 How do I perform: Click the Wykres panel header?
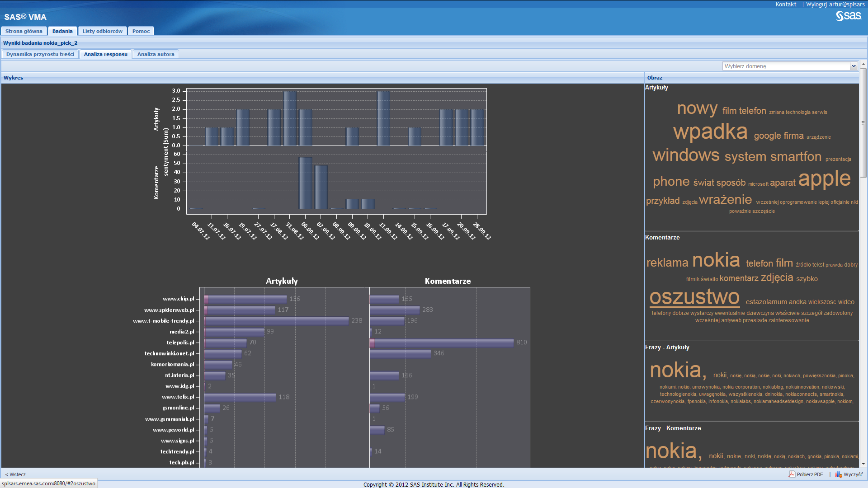pyautogui.click(x=323, y=78)
